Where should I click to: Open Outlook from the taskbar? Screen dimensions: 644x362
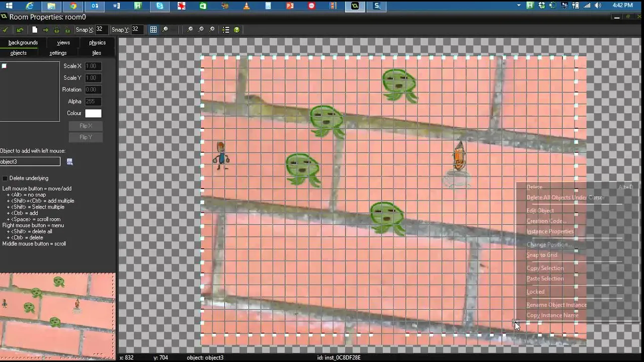95,6
